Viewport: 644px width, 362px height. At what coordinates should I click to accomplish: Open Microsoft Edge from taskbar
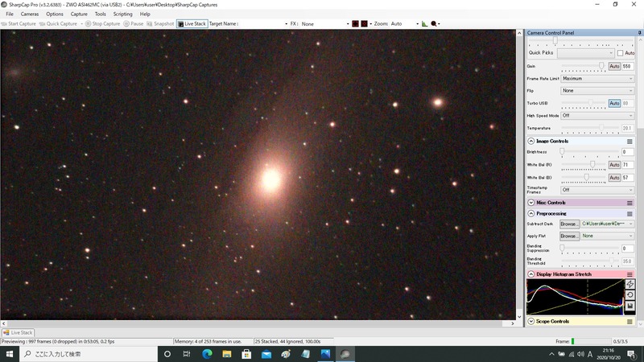[207, 354]
